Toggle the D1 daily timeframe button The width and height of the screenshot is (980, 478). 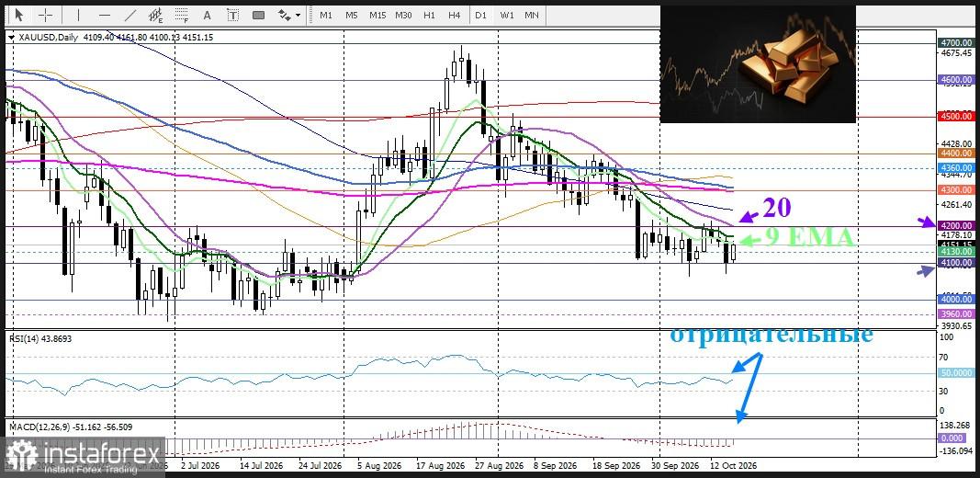480,15
